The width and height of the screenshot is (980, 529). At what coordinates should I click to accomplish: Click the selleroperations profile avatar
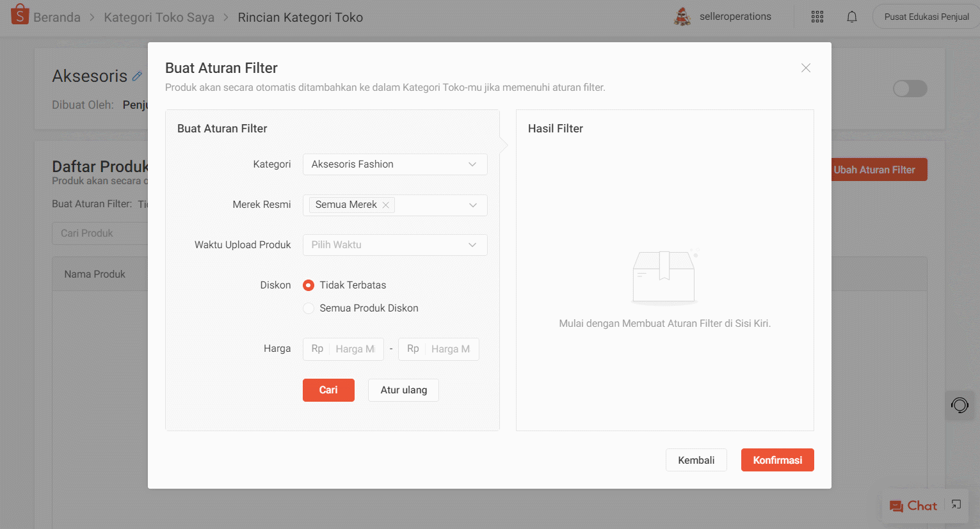click(682, 17)
